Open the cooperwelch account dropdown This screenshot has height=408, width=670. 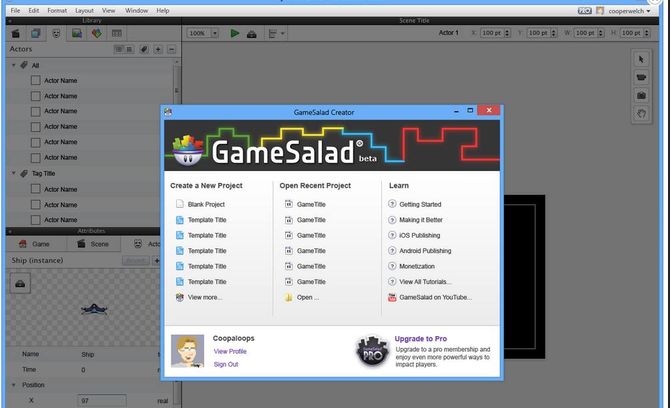[x=629, y=11]
